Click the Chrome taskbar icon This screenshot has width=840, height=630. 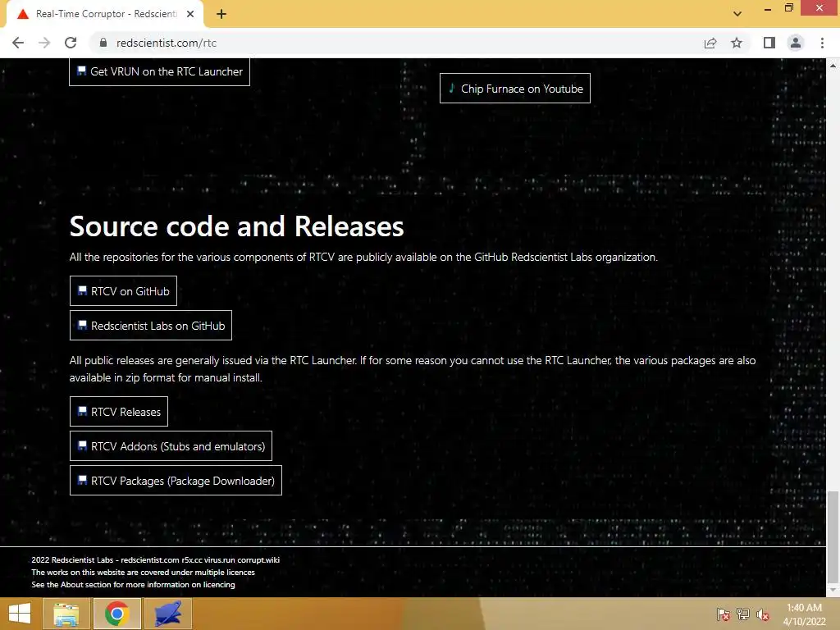click(x=116, y=614)
